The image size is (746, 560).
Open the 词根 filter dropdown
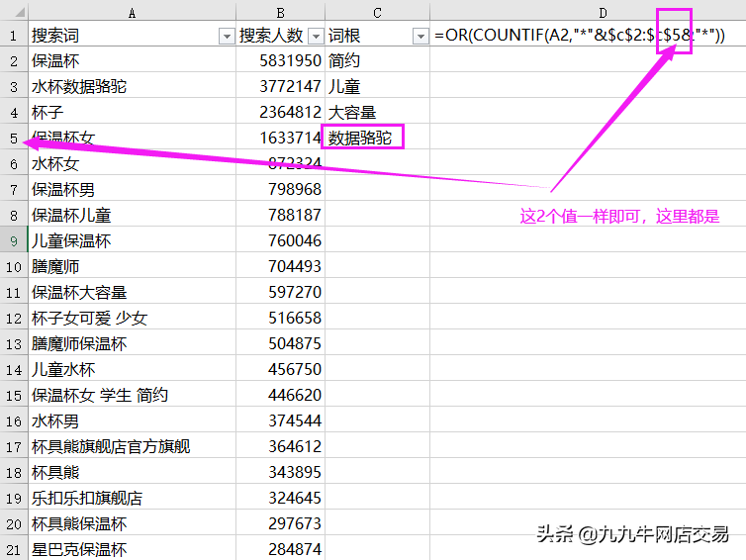coord(420,37)
